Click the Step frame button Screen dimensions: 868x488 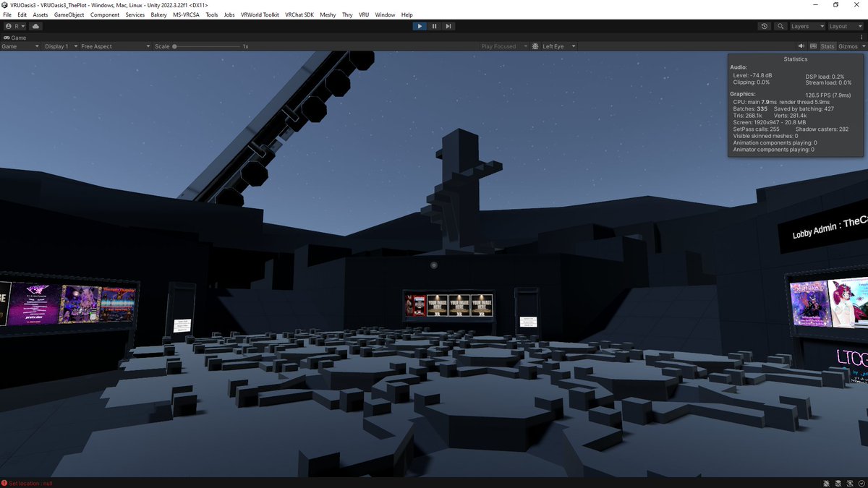click(448, 26)
